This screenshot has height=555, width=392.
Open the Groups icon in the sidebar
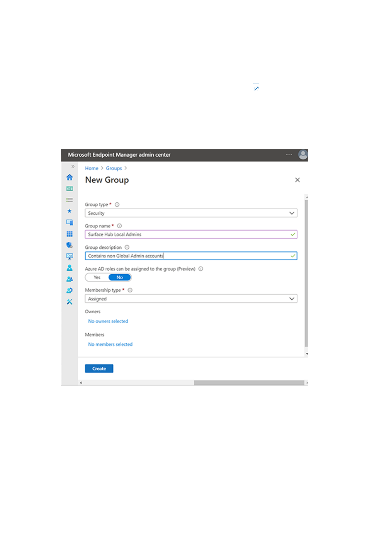click(69, 279)
